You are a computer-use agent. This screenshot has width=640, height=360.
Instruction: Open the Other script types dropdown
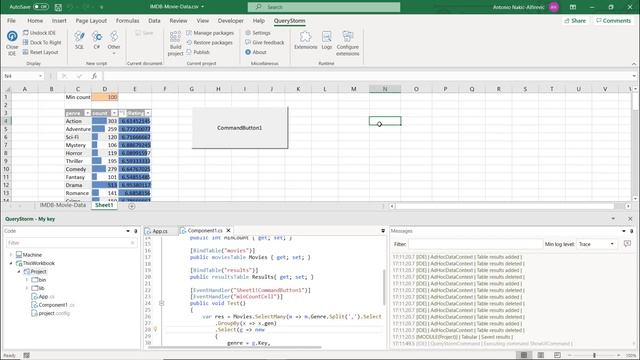114,42
